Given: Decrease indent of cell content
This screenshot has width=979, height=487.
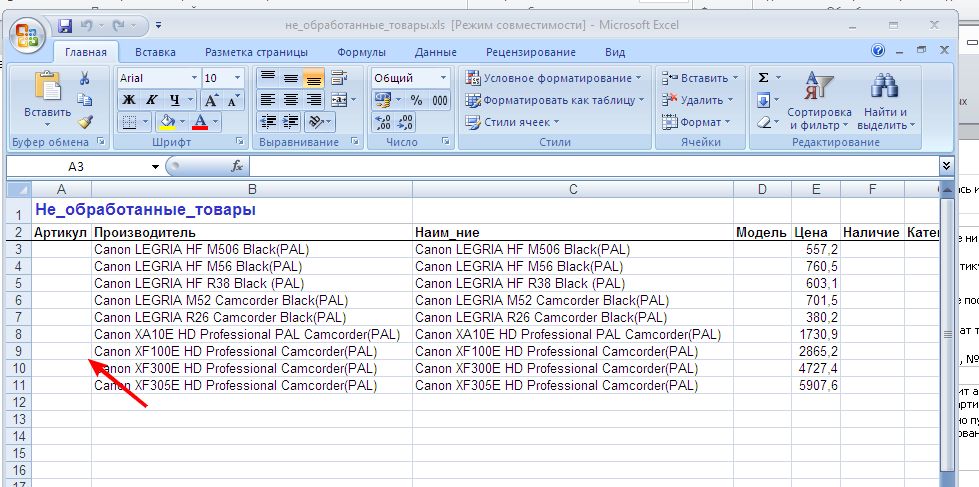Looking at the screenshot, I should tap(268, 122).
